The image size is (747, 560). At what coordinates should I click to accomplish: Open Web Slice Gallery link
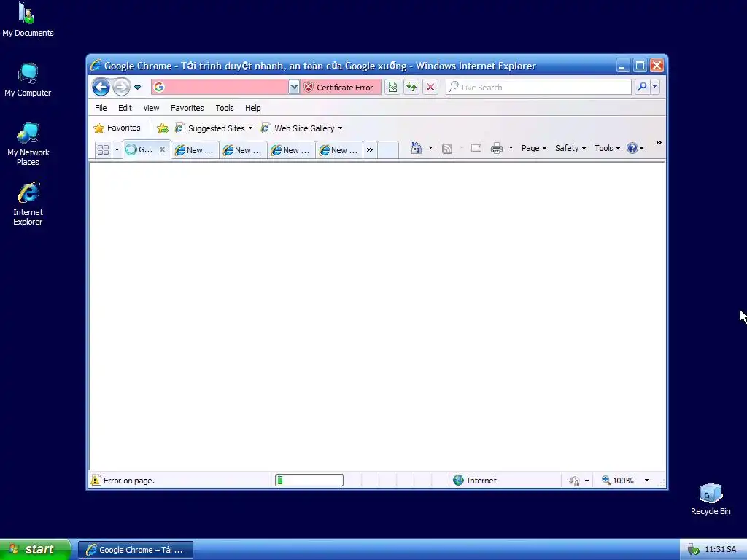(301, 128)
